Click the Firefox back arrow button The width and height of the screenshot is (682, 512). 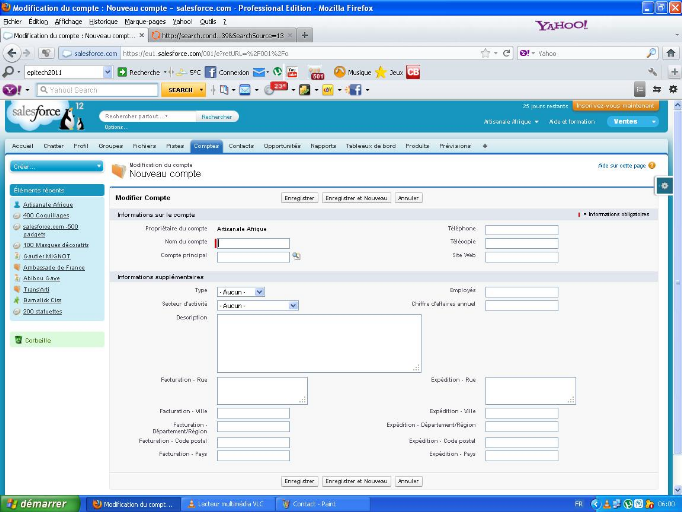point(12,53)
